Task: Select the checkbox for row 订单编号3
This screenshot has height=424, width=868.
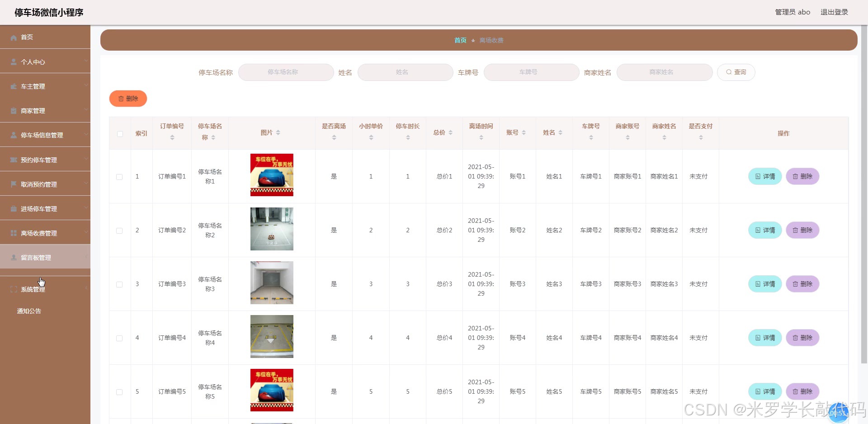Action: click(119, 284)
